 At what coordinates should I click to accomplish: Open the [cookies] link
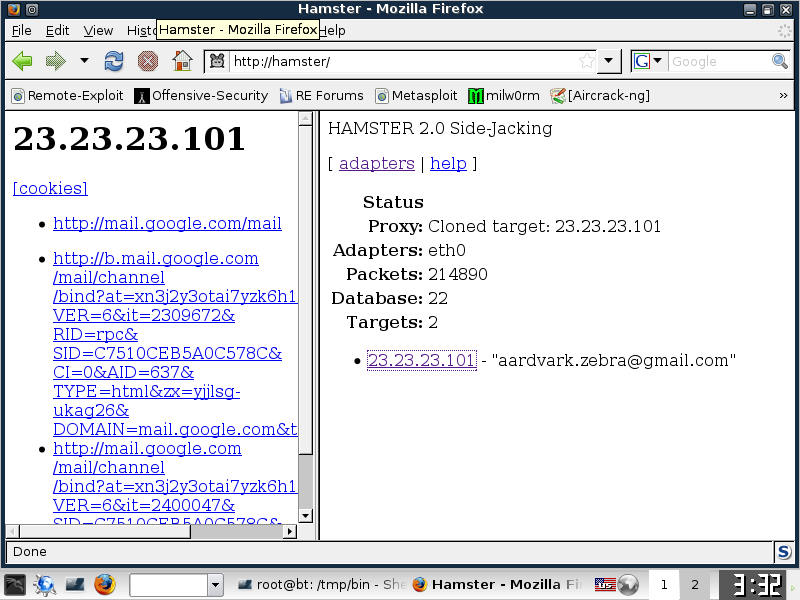pyautogui.click(x=50, y=188)
